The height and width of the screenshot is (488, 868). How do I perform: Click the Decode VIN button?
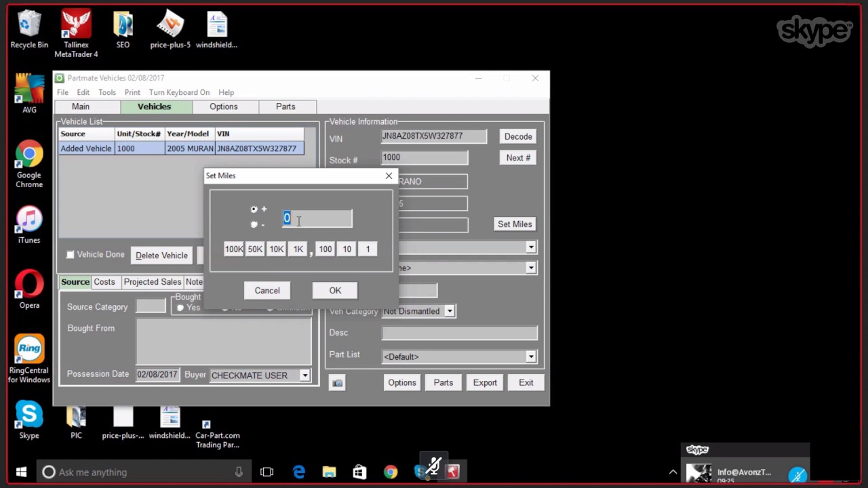click(518, 137)
